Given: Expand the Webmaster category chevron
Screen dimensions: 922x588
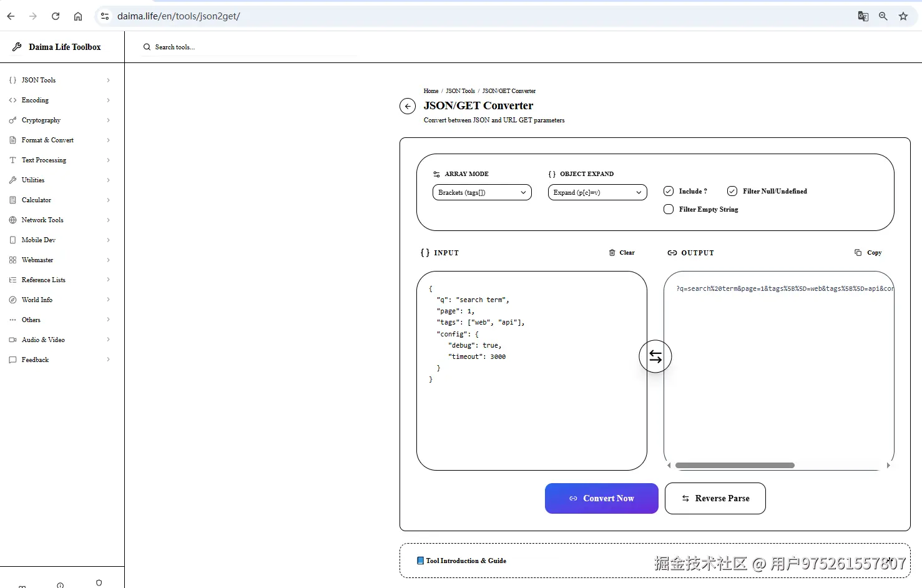Looking at the screenshot, I should coord(108,260).
